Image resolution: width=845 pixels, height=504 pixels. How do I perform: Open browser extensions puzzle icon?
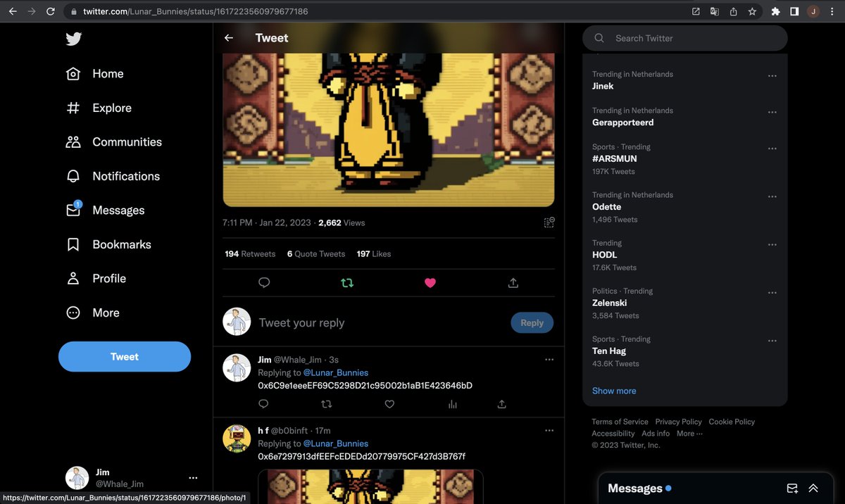(x=775, y=11)
